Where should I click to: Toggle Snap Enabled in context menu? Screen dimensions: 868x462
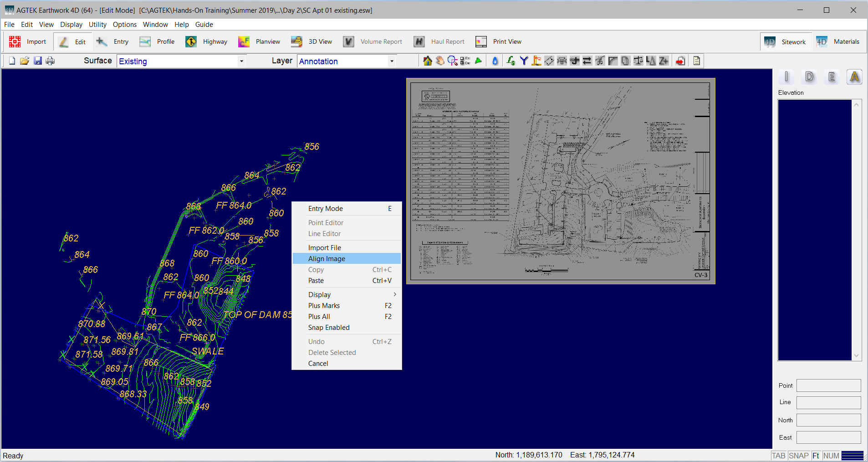(x=329, y=328)
